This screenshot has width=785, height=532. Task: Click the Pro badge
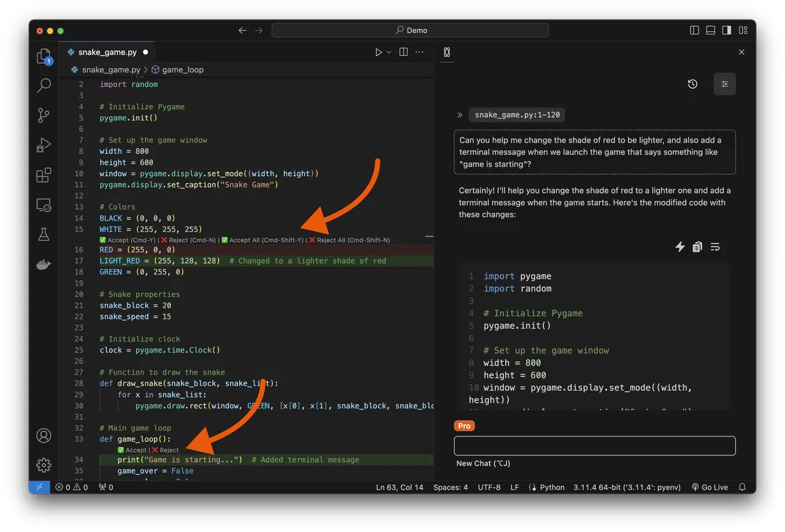tap(464, 426)
